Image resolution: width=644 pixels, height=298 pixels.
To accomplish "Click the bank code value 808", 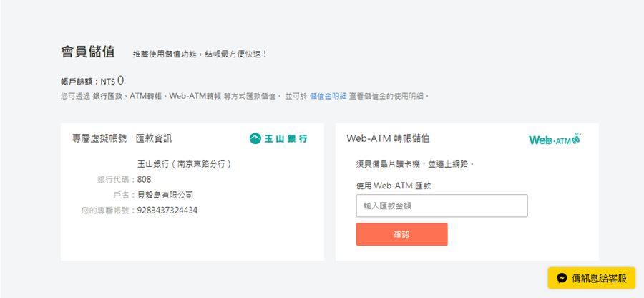I will pos(144,179).
